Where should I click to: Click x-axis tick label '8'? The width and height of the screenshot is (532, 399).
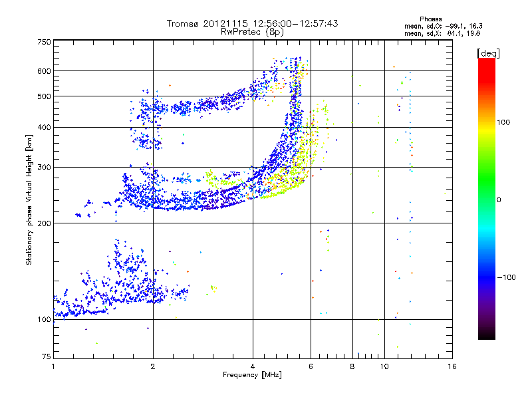(352, 366)
